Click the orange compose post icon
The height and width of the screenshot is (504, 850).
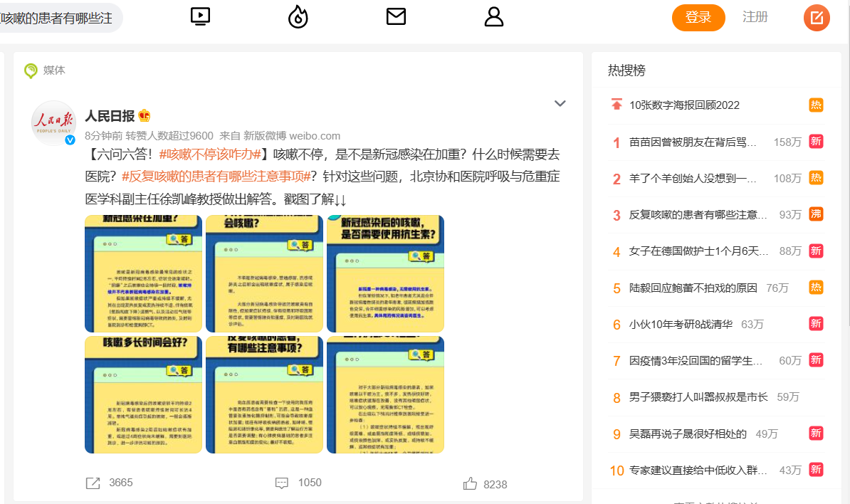817,18
